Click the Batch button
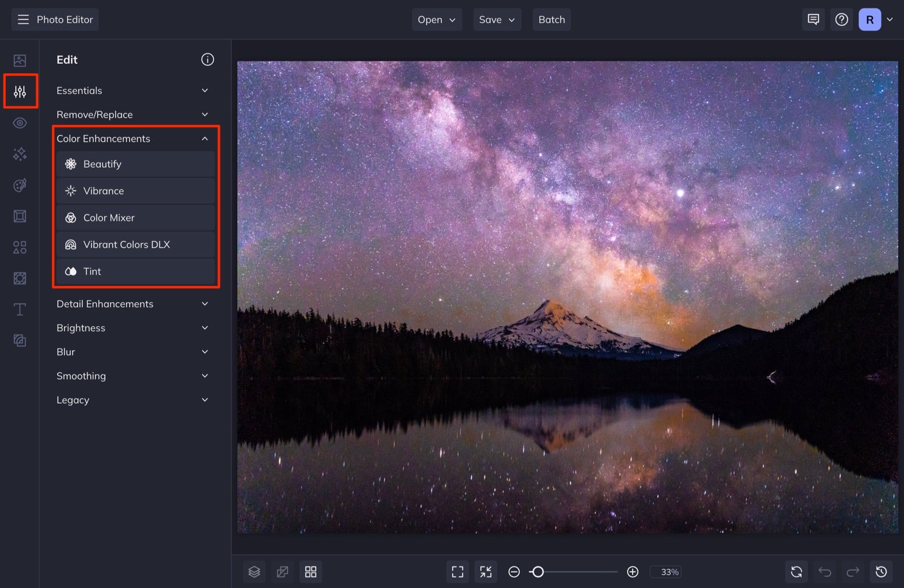The image size is (904, 588). tap(551, 19)
